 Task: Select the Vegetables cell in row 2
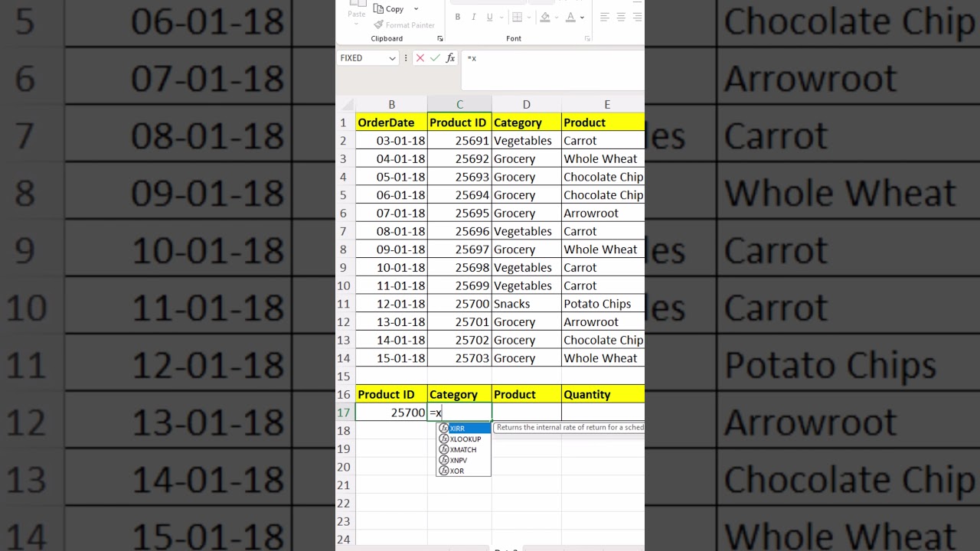pos(526,141)
